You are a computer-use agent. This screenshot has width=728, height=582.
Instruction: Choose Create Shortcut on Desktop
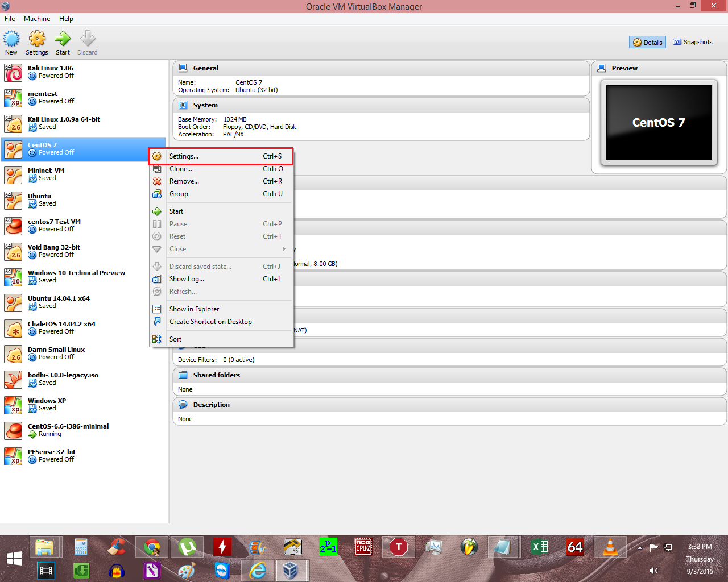click(x=221, y=322)
